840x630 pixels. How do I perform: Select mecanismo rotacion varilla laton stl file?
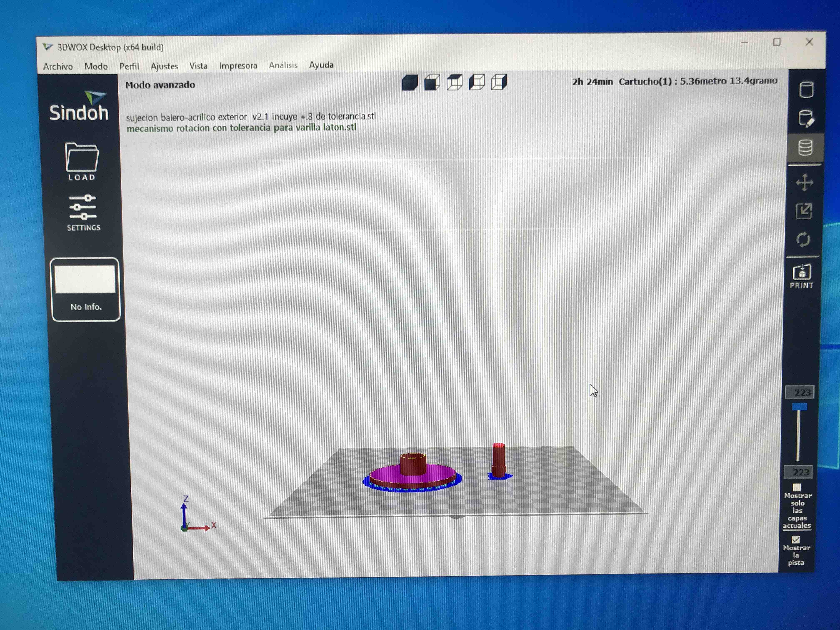[241, 127]
